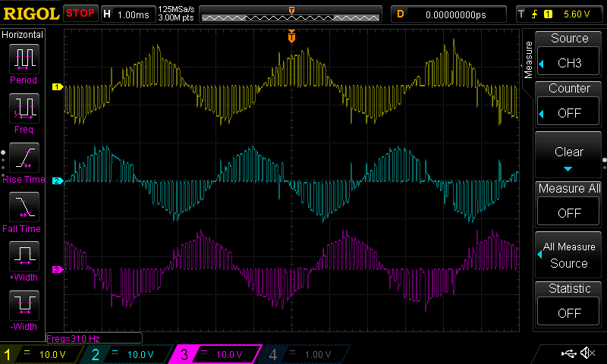Toggle the Statistic OFF setting
The width and height of the screenshot is (607, 364).
pyautogui.click(x=568, y=312)
